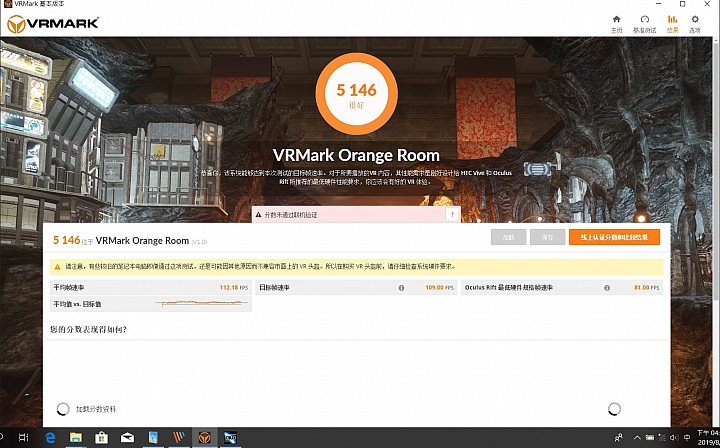Image resolution: width=720 pixels, height=448 pixels.
Task: Click the orange striped app icon in the taskbar
Action: point(179,437)
